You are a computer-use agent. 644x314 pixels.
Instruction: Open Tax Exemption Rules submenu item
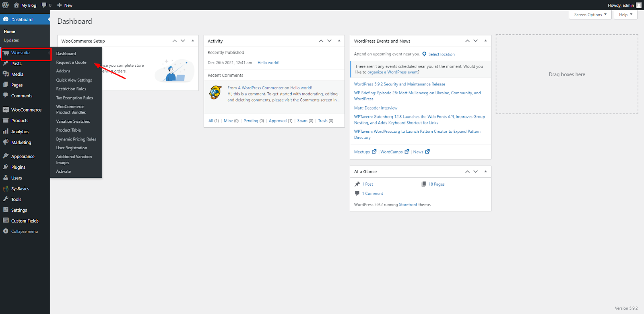point(74,98)
